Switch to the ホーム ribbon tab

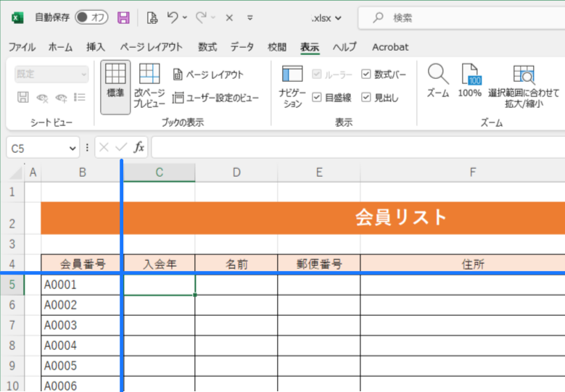[60, 47]
